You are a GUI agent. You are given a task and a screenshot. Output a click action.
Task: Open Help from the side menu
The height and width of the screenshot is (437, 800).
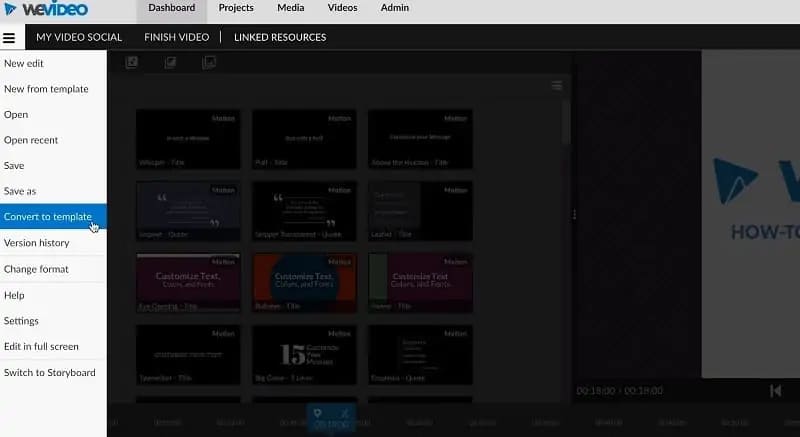click(x=53, y=295)
